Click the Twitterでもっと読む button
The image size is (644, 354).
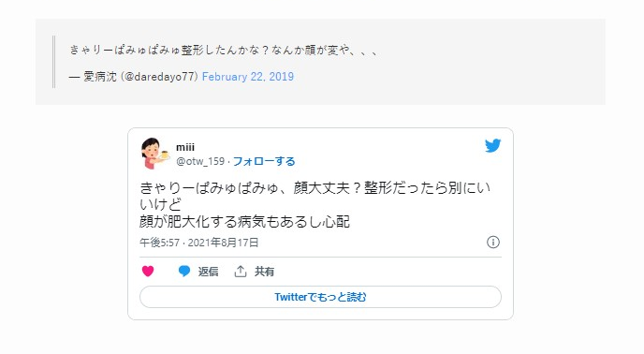click(x=320, y=297)
